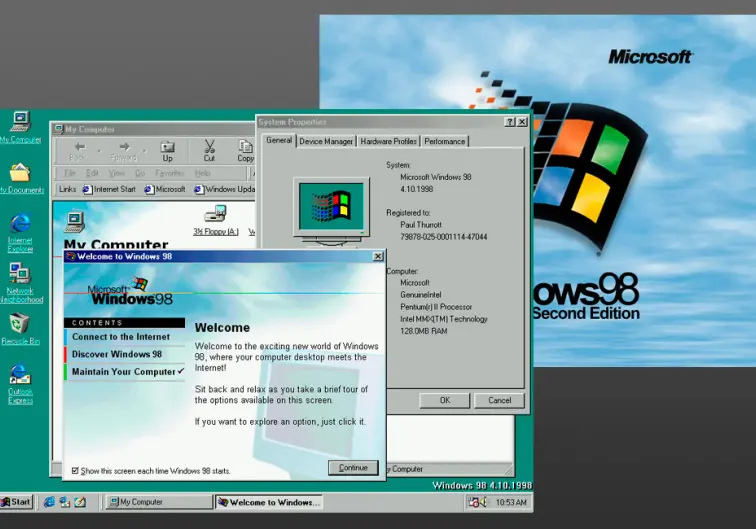Screen dimensions: 756x529
Task: Select 'Connect to the Internet' in Contents
Action: [121, 337]
